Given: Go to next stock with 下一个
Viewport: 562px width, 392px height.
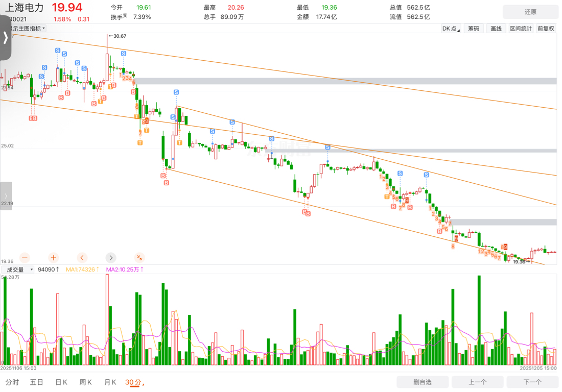Looking at the screenshot, I should click(x=532, y=382).
